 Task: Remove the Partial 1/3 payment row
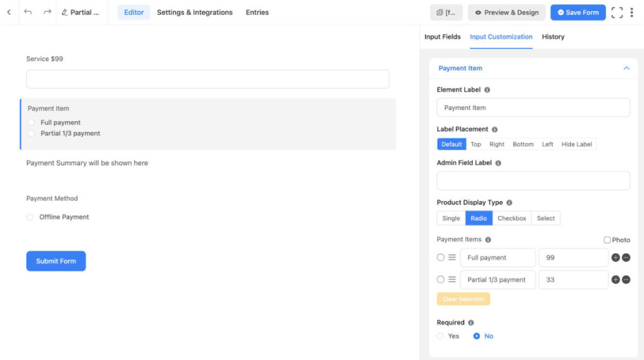click(x=626, y=280)
